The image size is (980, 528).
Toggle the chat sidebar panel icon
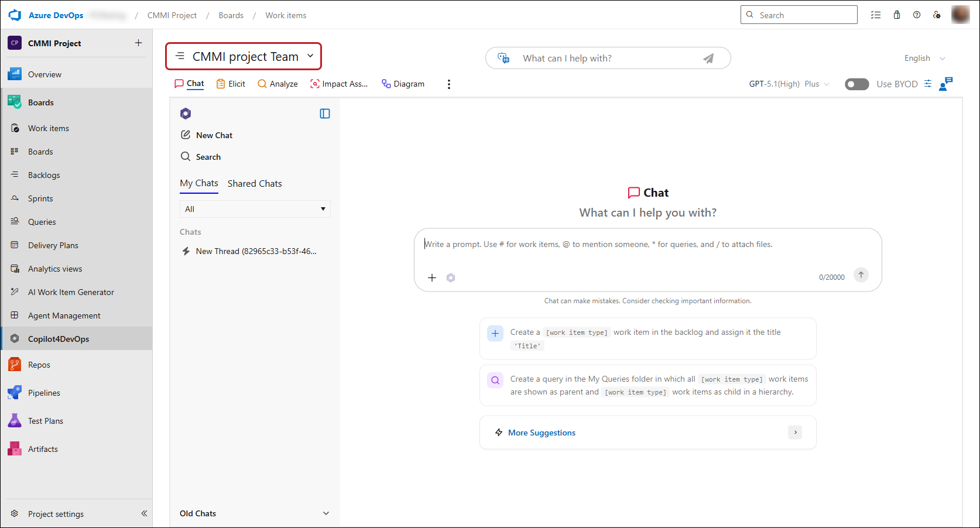(325, 114)
